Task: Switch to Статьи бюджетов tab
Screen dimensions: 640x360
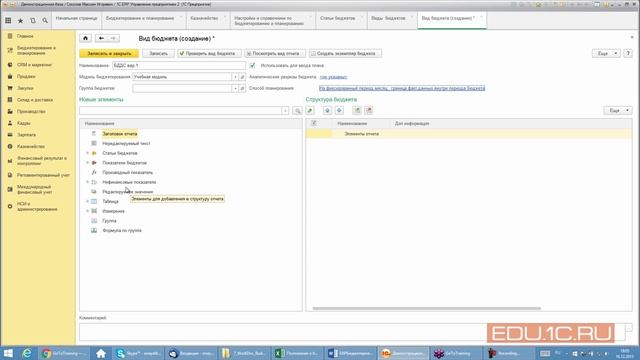Action: click(341, 20)
